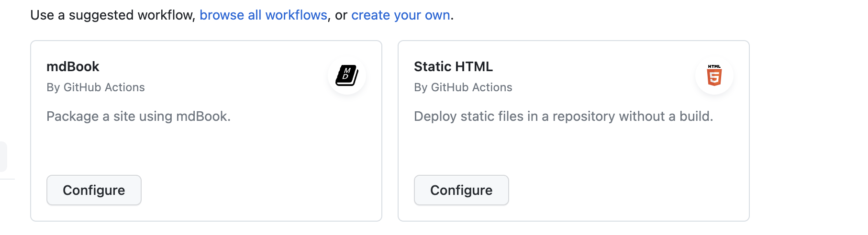Click 'Deploy static files' description text

tap(563, 117)
